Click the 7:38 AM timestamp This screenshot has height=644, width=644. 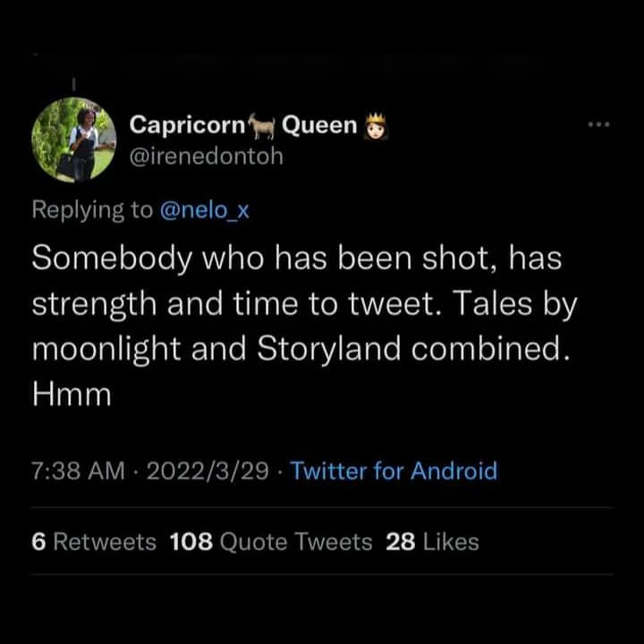pyautogui.click(x=79, y=470)
